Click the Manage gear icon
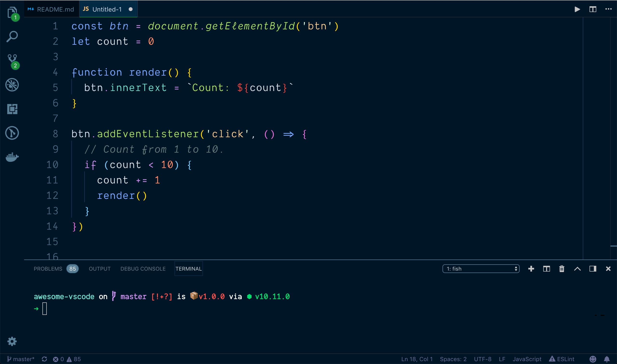This screenshot has height=364, width=617. pyautogui.click(x=12, y=341)
